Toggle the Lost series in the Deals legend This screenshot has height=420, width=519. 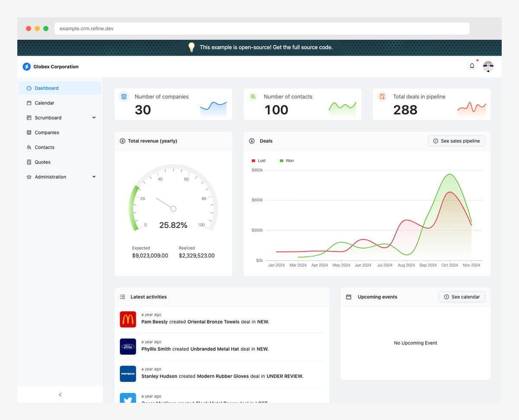point(259,160)
